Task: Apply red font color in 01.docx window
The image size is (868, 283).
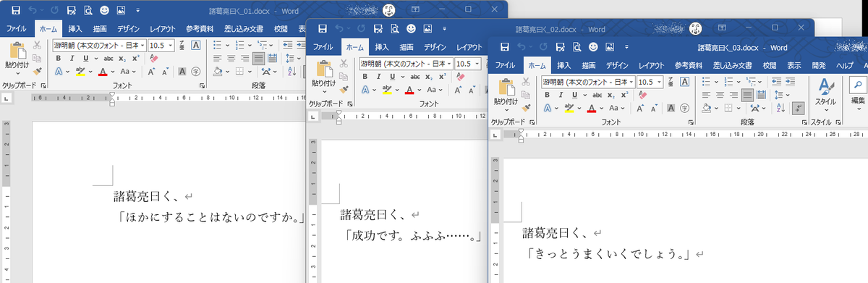Action: coord(103,71)
